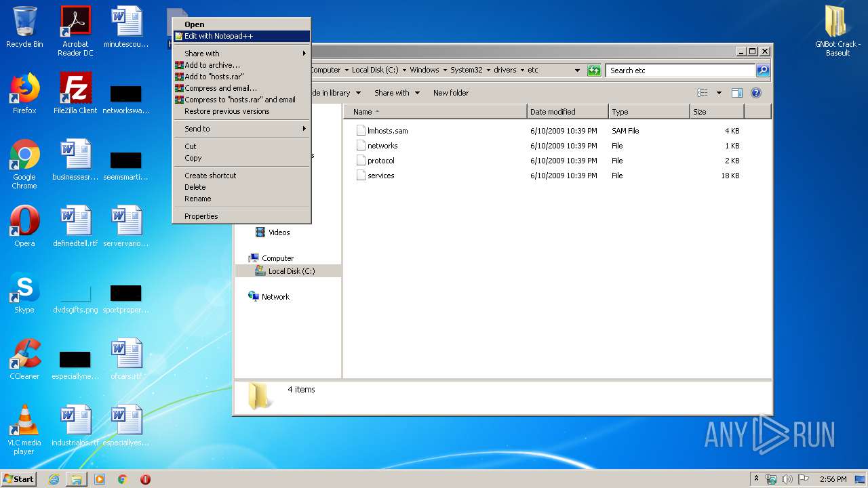The width and height of the screenshot is (868, 488).
Task: Select the minutescou Word document icon
Action: [x=126, y=27]
